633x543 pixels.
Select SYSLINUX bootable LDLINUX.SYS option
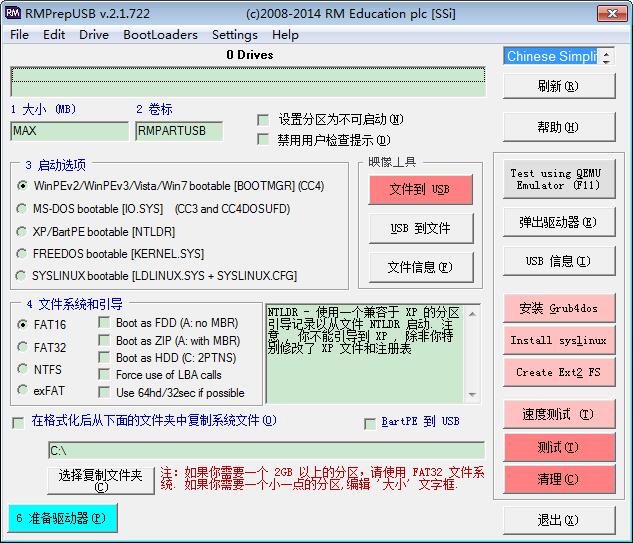click(x=21, y=276)
